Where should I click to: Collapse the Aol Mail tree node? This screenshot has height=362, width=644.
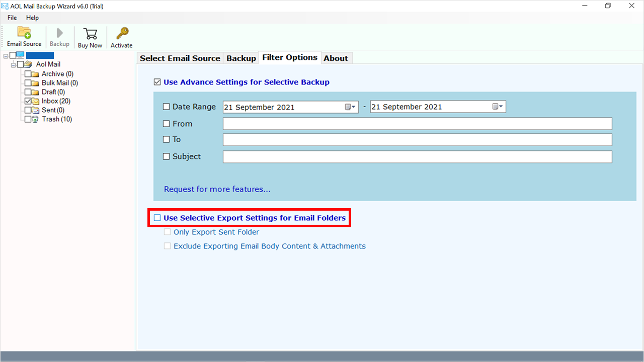point(13,65)
